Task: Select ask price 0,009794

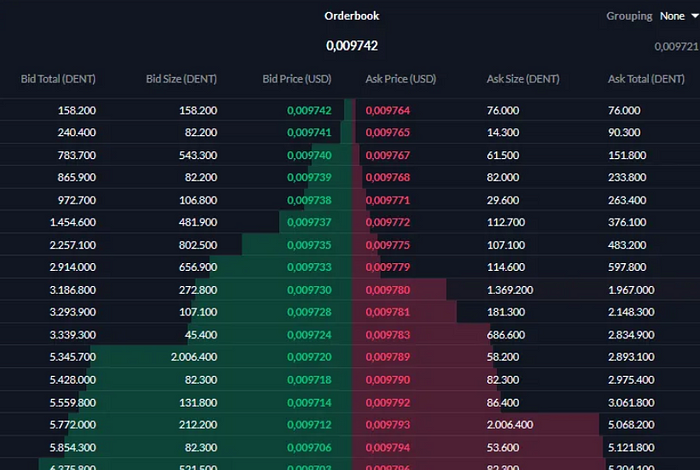Action: click(388, 448)
